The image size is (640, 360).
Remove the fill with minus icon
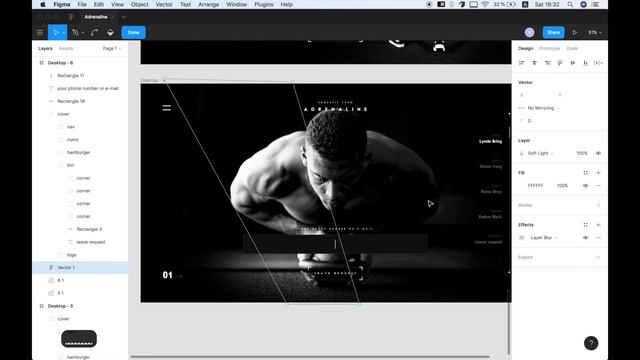pyautogui.click(x=598, y=186)
